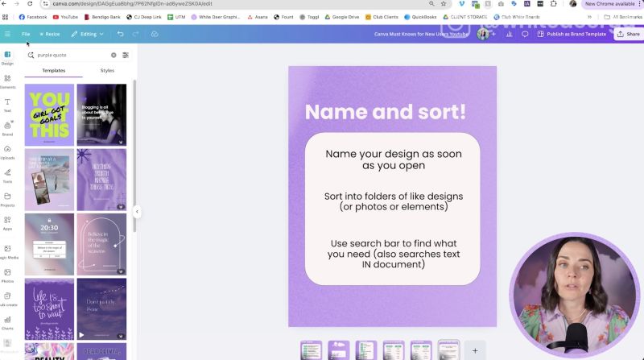Bookmark this page with star icon
The height and width of the screenshot is (360, 644).
click(444, 4)
